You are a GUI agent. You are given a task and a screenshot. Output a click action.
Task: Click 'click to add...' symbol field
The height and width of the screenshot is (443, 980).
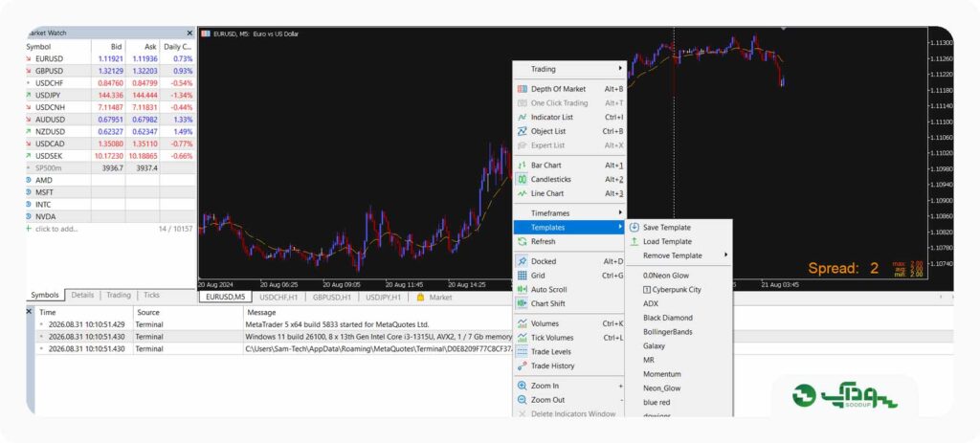tap(56, 230)
